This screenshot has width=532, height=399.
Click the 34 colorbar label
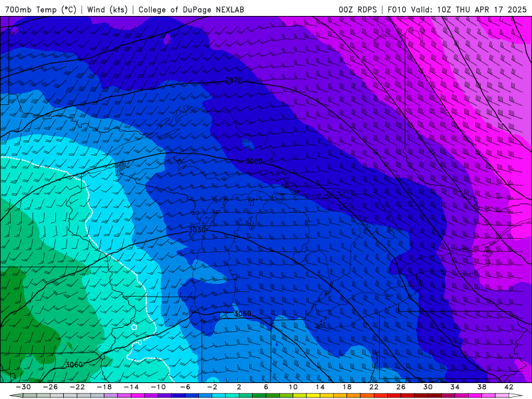pyautogui.click(x=455, y=387)
